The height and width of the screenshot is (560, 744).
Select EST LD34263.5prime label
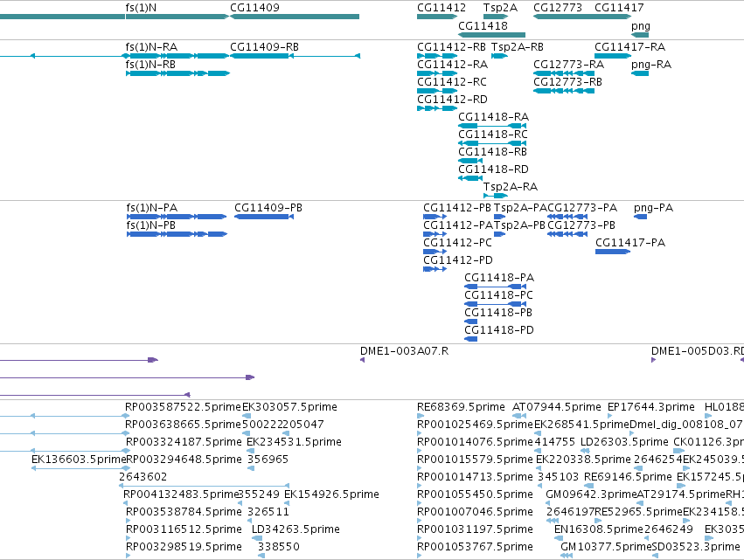point(296,529)
